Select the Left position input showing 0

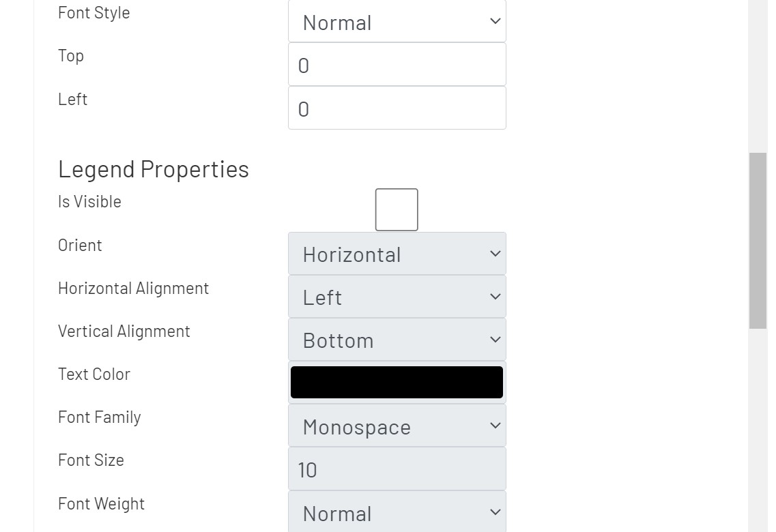[397, 108]
